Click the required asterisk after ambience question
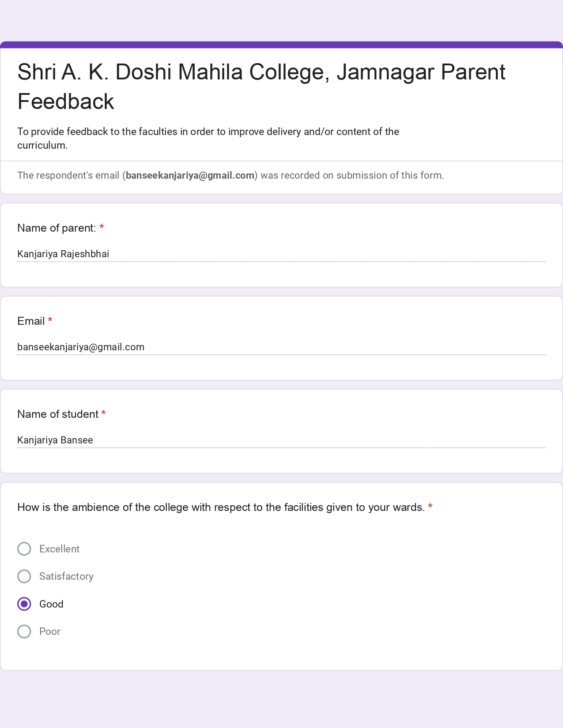 point(430,507)
